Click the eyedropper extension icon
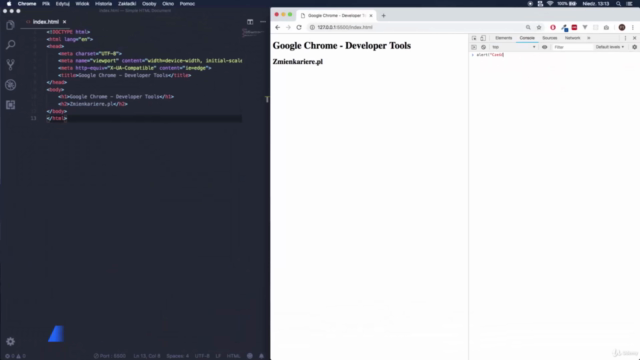Image resolution: width=640 pixels, height=360 pixels. (564, 27)
